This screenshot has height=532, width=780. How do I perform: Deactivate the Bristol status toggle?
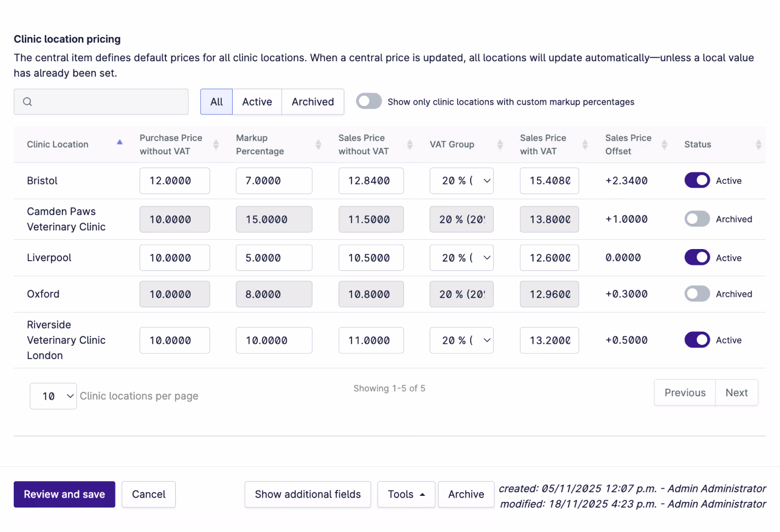tap(697, 180)
